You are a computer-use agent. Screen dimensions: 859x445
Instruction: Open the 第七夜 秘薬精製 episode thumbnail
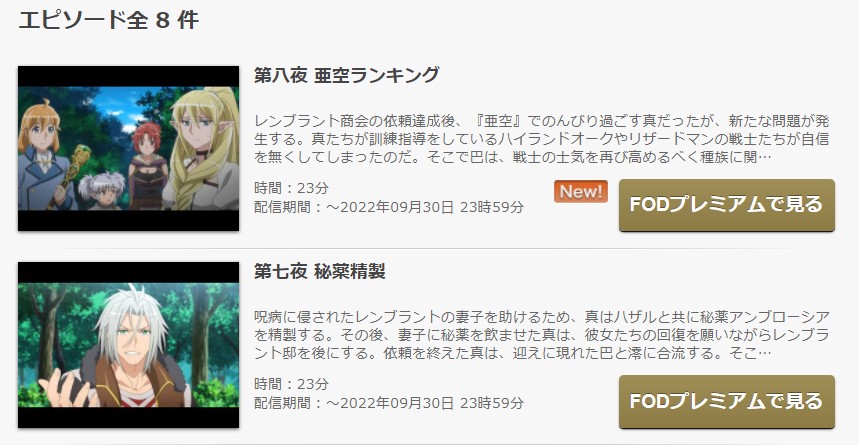128,345
